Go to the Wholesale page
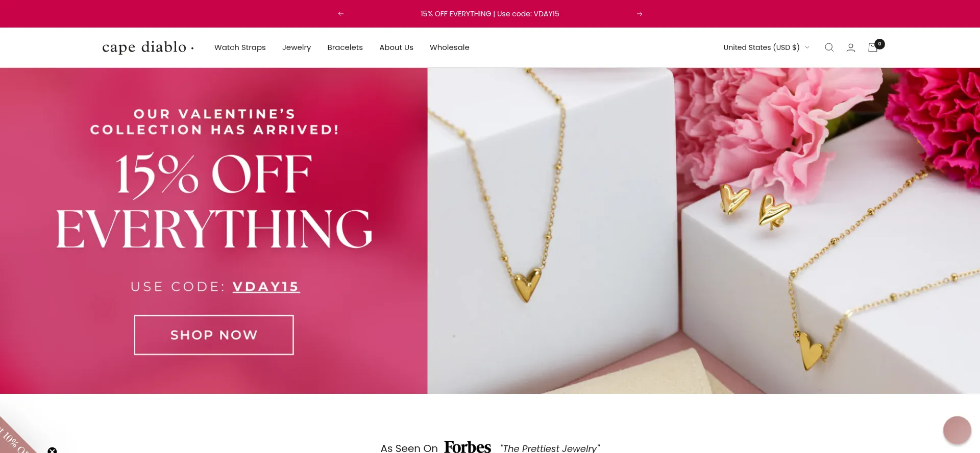Screen dimensions: 980x453 (x=449, y=47)
